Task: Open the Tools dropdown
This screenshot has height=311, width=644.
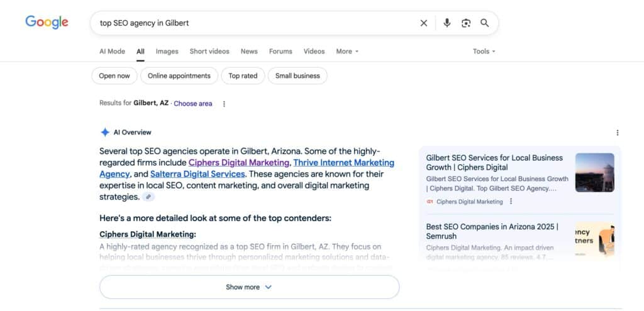Action: click(484, 52)
